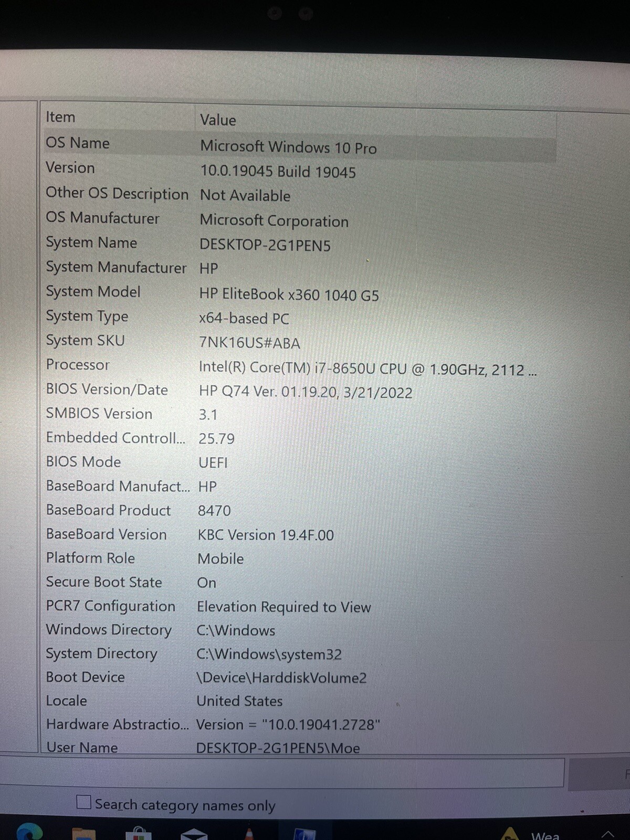Click 8470 baseboard product value
The height and width of the screenshot is (840, 630).
tap(214, 511)
